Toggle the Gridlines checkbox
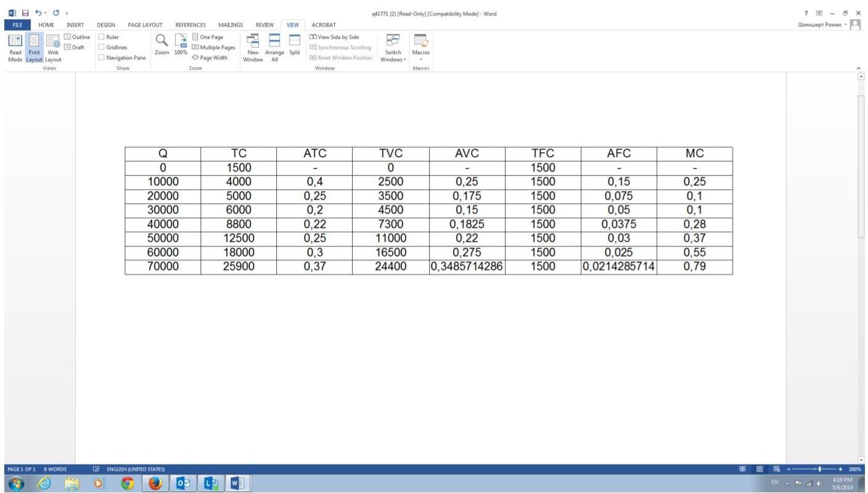The image size is (868, 493). [x=101, y=47]
